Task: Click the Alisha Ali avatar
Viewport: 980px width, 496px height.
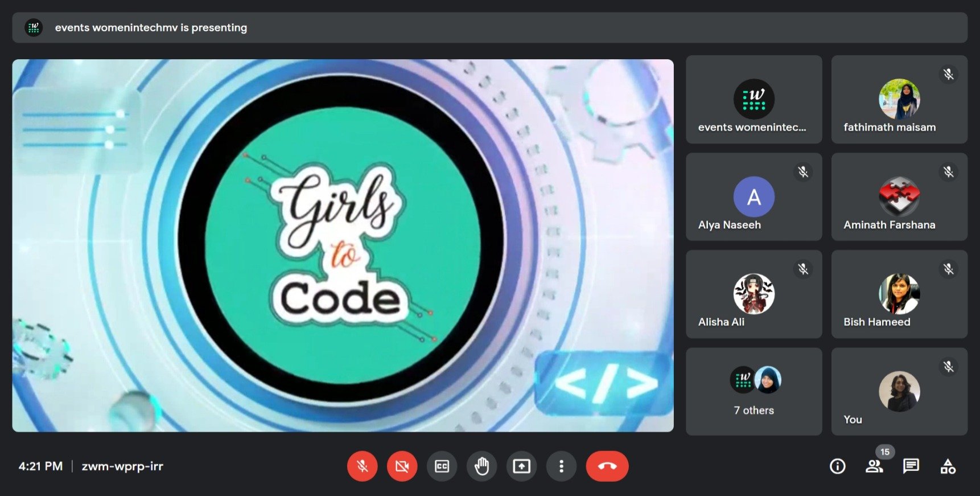Action: pyautogui.click(x=753, y=294)
